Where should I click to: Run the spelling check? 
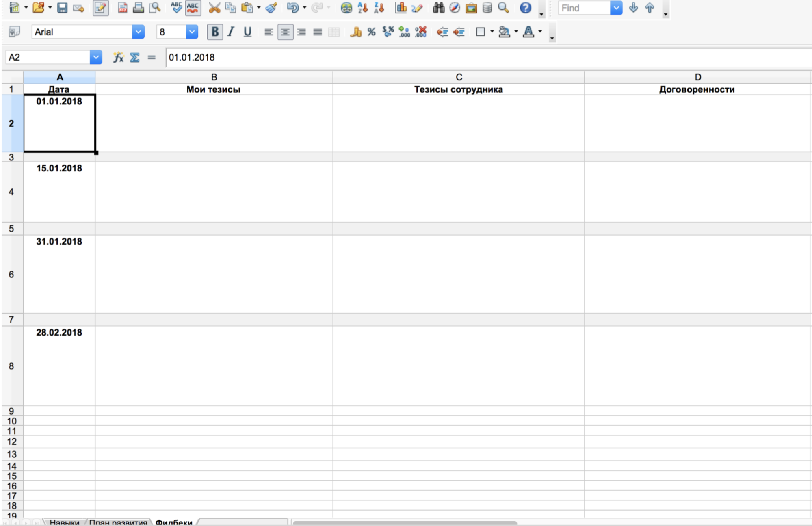(176, 8)
